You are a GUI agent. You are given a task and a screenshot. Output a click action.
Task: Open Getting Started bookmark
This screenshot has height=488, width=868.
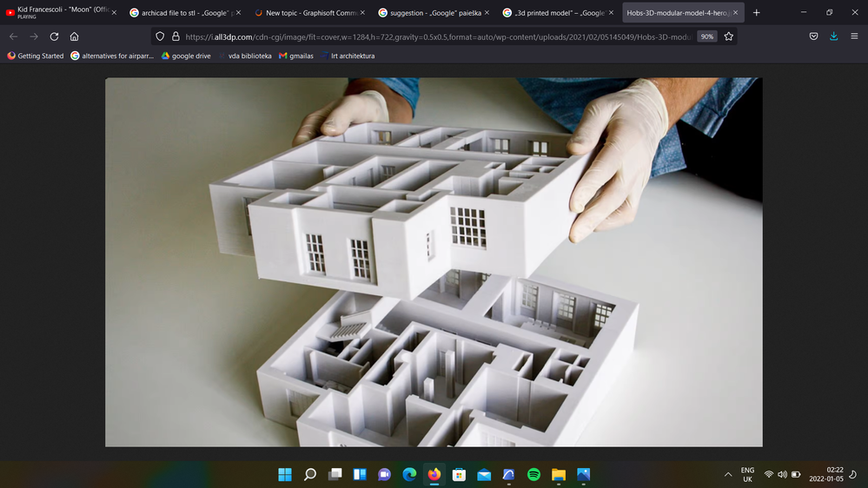[x=36, y=56]
